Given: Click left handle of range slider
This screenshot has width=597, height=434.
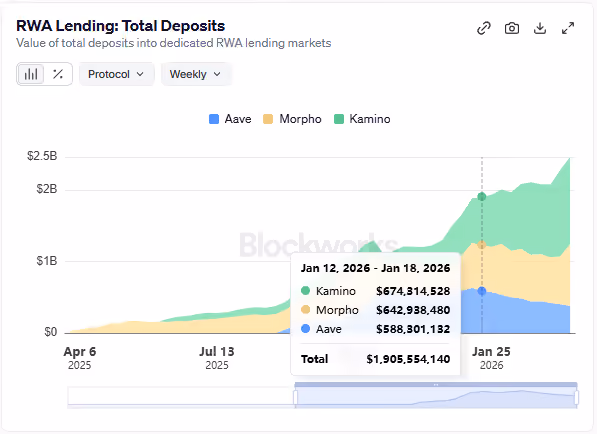Looking at the screenshot, I should coord(295,397).
